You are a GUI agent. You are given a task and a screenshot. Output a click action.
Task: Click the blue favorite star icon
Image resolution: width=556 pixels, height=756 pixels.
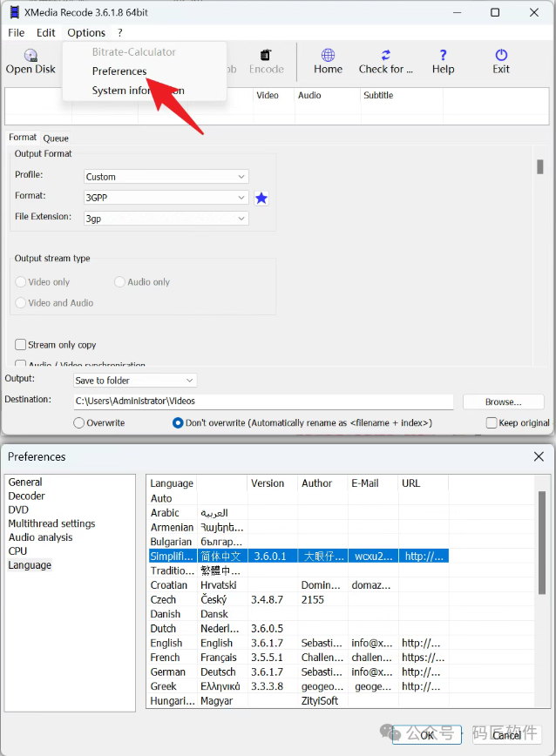[261, 199]
